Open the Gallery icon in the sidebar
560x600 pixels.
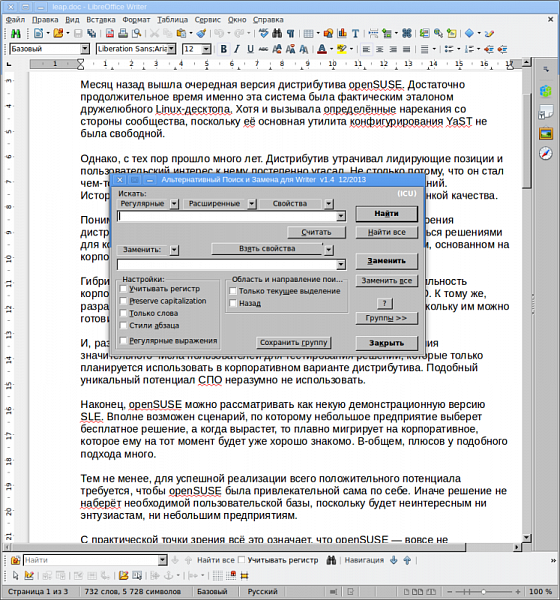pos(546,134)
